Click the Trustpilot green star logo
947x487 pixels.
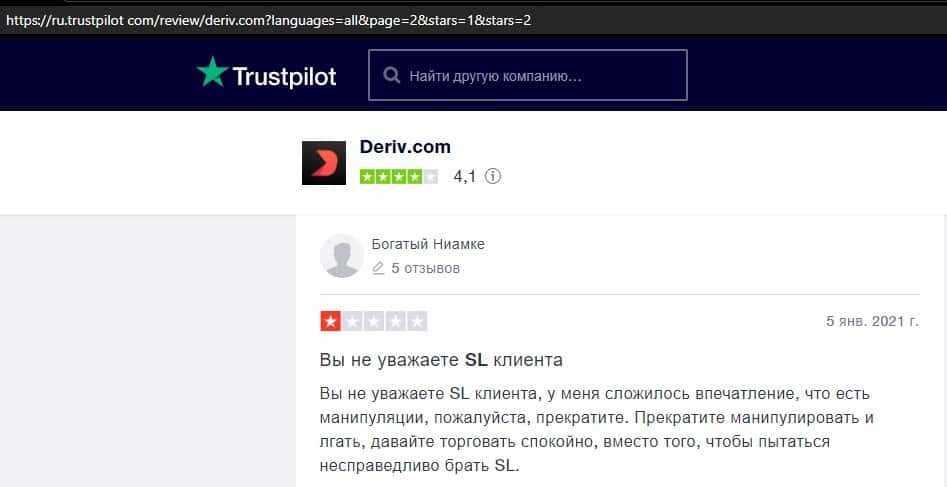(213, 73)
